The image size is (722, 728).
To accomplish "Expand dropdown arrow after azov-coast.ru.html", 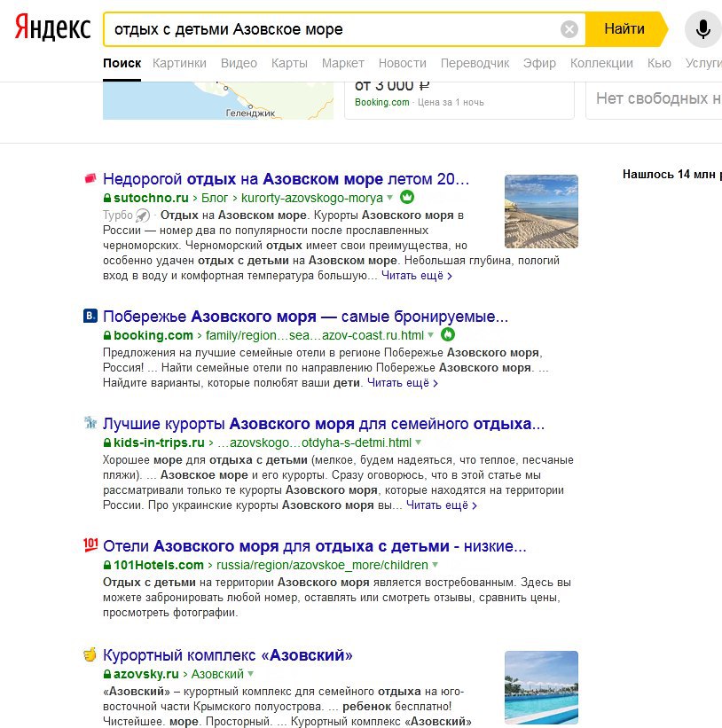I will coord(431,335).
